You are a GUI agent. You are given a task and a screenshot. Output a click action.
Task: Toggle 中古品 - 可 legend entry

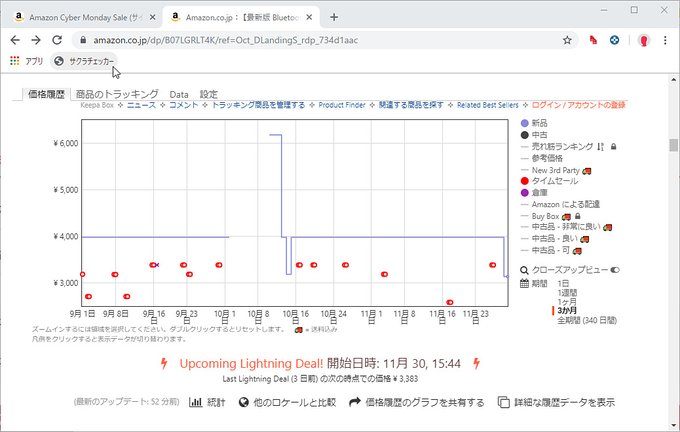tap(551, 250)
